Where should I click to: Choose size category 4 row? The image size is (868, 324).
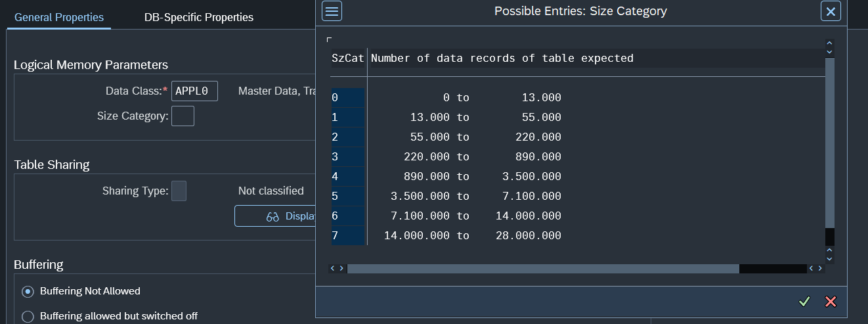point(347,177)
